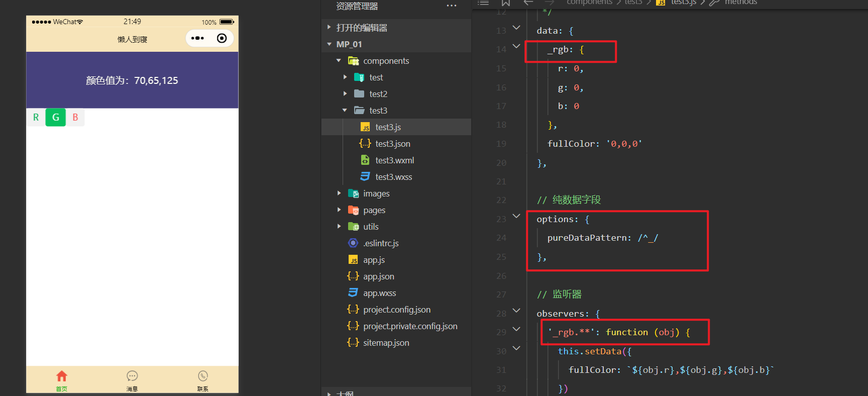Expand the pages folder
The width and height of the screenshot is (868, 396).
coord(339,210)
